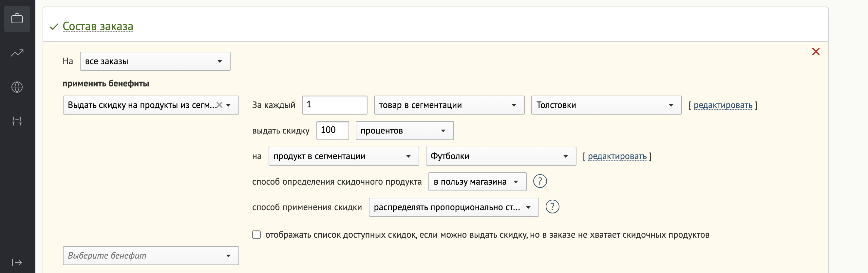
Task: Open the 'Выберите бенефит' dropdown
Action: coord(151,256)
